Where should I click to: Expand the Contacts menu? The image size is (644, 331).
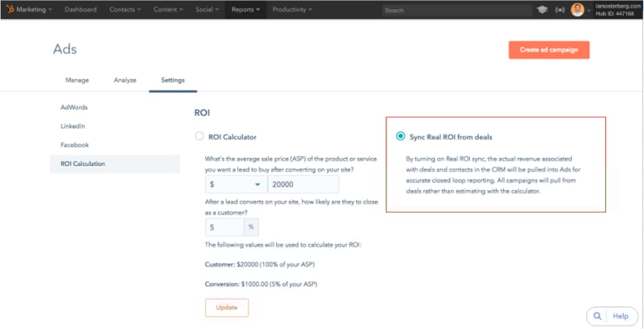[125, 10]
